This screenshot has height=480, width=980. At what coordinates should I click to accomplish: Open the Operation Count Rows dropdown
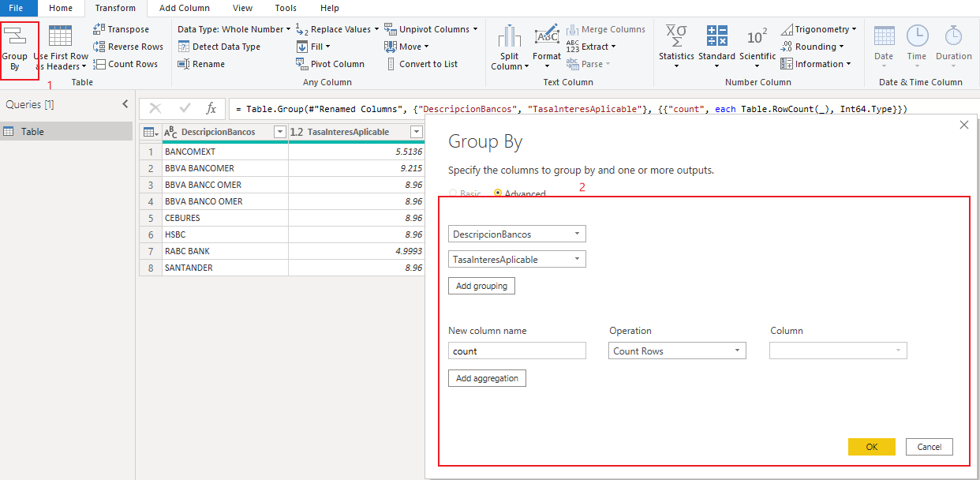678,351
